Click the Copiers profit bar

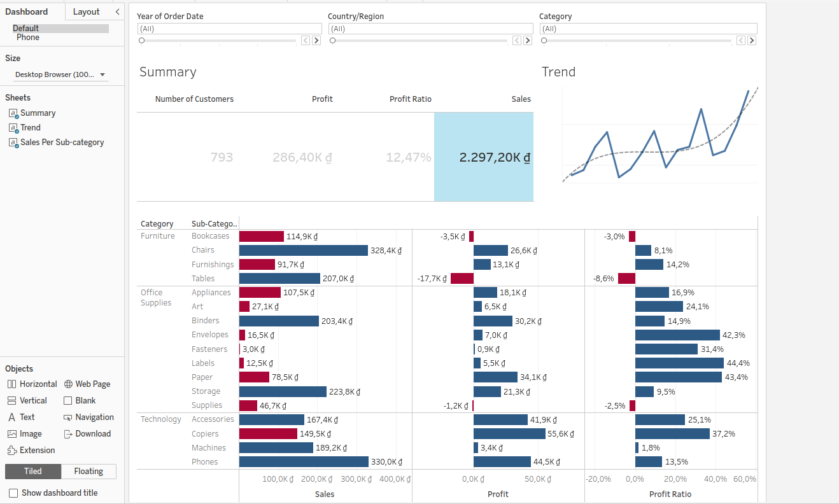point(511,434)
